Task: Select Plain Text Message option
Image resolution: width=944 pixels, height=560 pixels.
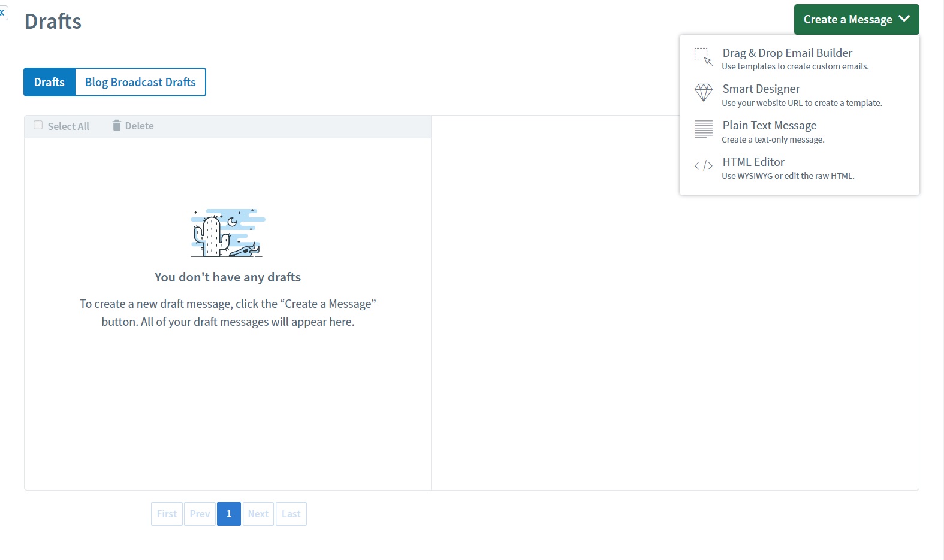Action: click(x=769, y=126)
